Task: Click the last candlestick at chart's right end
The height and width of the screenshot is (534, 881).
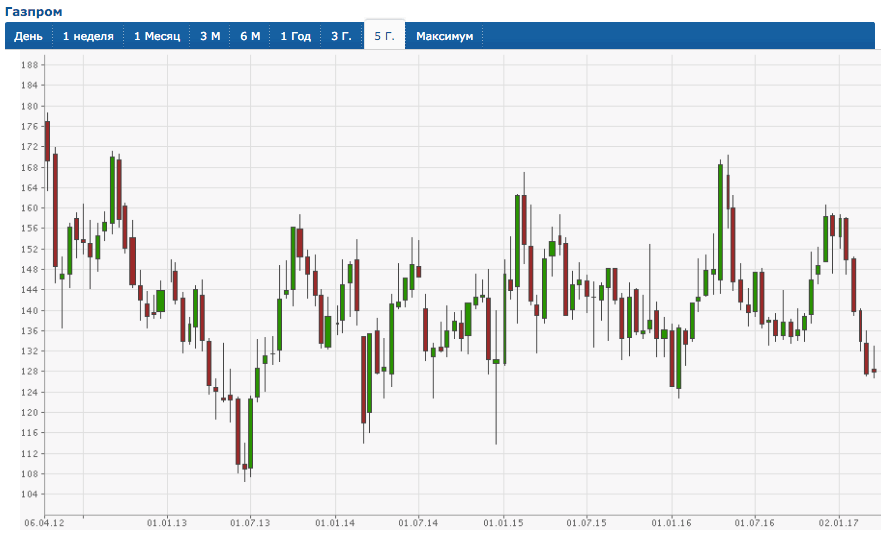Action: (x=874, y=371)
